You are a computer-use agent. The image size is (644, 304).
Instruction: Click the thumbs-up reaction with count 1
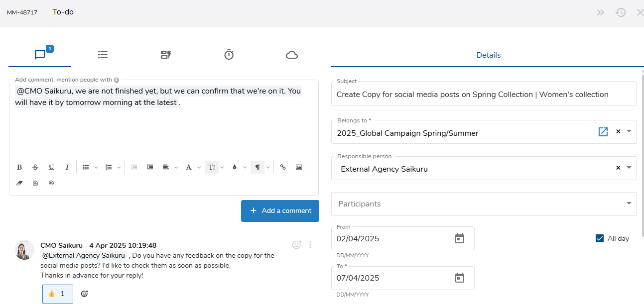click(x=58, y=294)
